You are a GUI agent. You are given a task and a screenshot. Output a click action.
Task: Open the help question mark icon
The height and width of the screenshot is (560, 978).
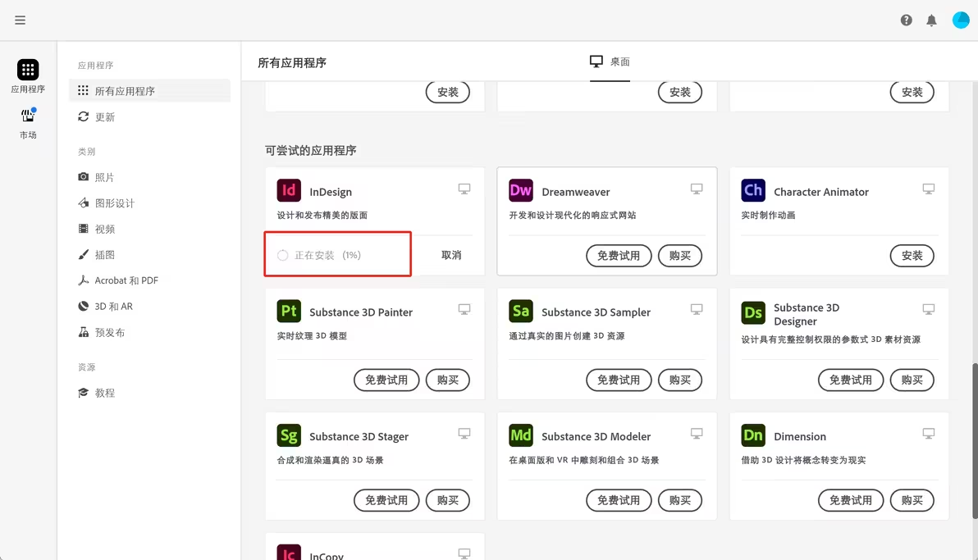click(906, 20)
